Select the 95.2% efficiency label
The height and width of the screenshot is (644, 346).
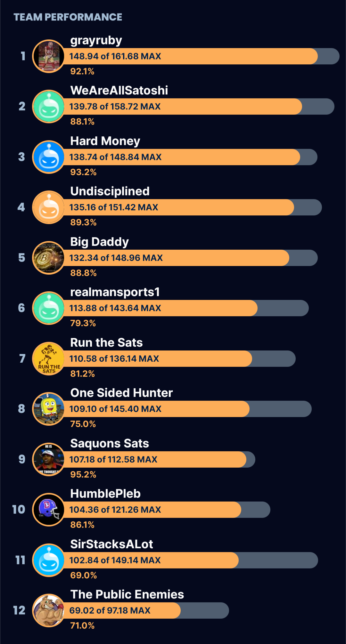click(x=83, y=475)
